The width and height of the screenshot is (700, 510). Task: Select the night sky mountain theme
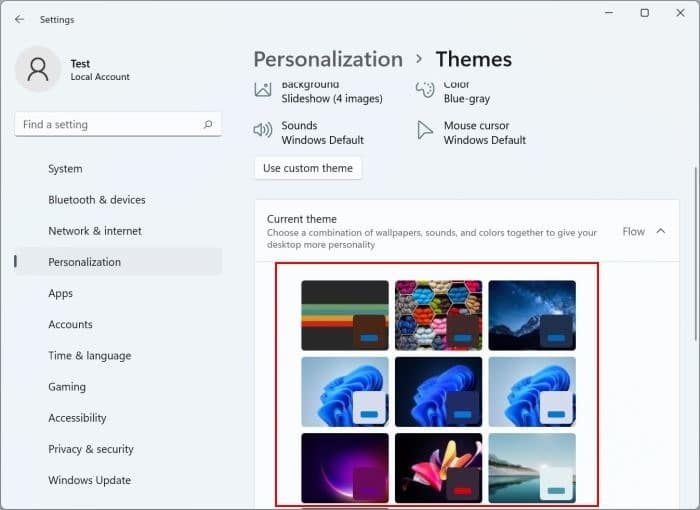click(x=532, y=315)
